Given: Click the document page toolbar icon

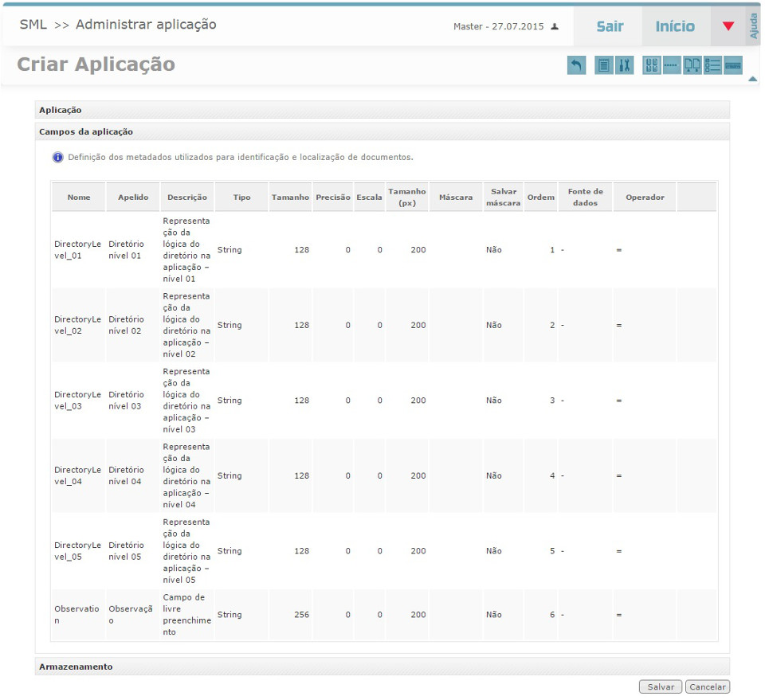Looking at the screenshot, I should [604, 65].
